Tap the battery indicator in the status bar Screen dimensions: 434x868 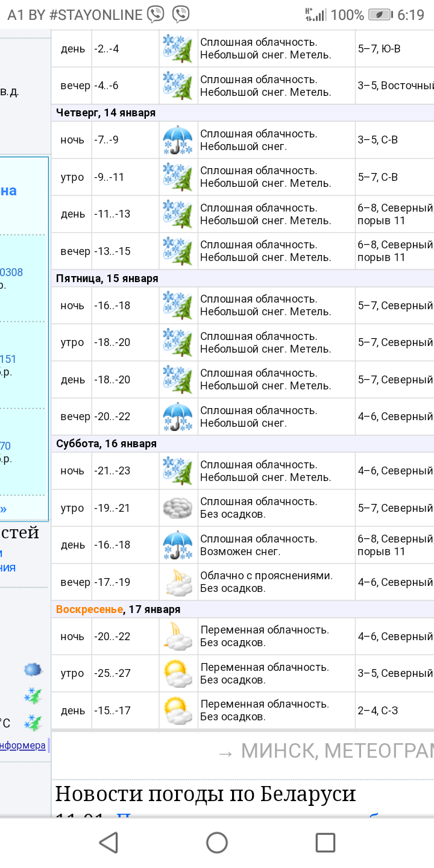click(x=380, y=14)
